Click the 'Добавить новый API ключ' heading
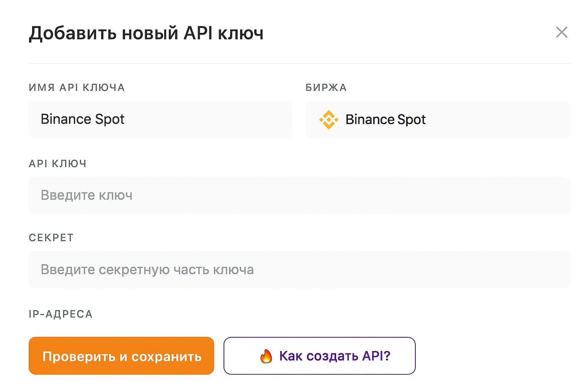The height and width of the screenshot is (392, 588). coord(146,33)
